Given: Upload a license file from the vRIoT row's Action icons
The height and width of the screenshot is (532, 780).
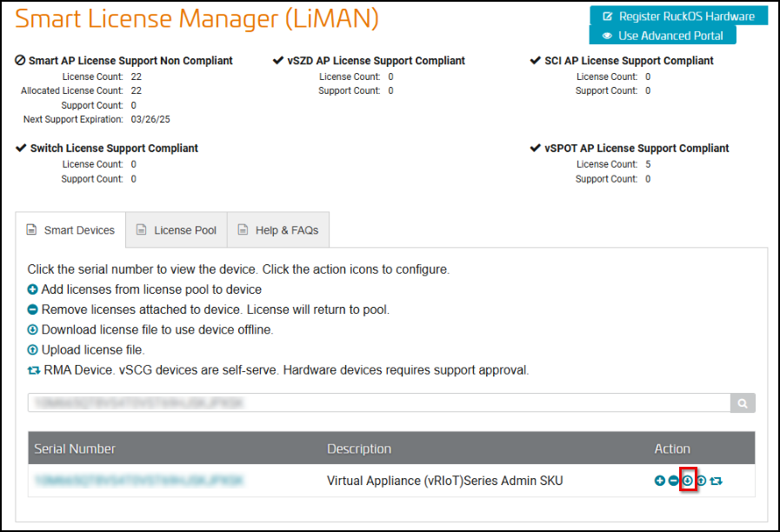Looking at the screenshot, I should pyautogui.click(x=701, y=481).
